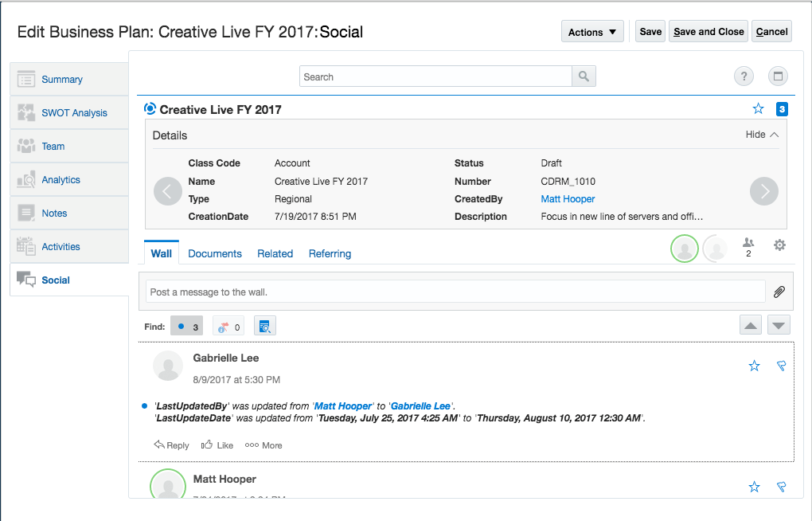Toggle the star on Gabrielle Lee's post
812x521 pixels.
click(x=755, y=366)
